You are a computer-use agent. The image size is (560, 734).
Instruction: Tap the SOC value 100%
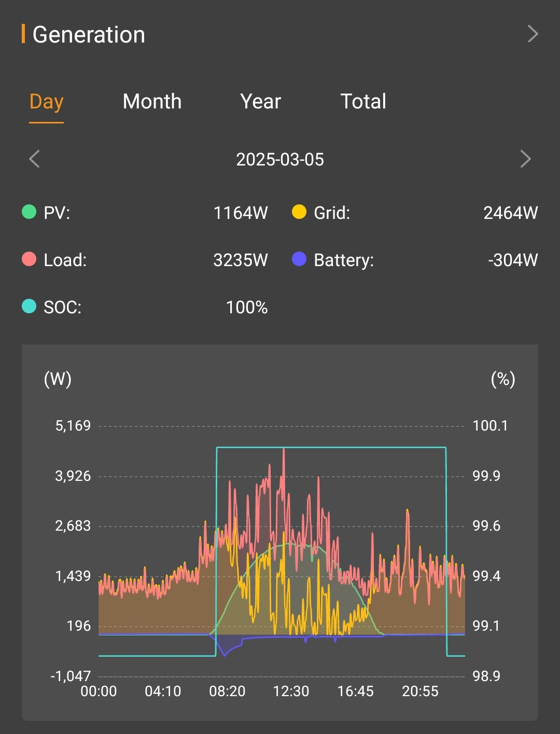tap(247, 308)
